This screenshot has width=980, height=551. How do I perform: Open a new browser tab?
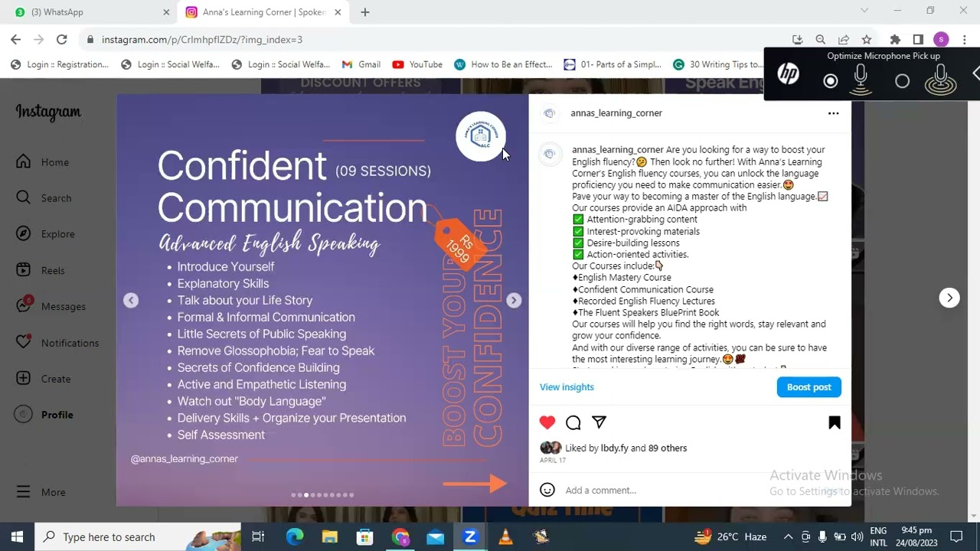coord(365,12)
